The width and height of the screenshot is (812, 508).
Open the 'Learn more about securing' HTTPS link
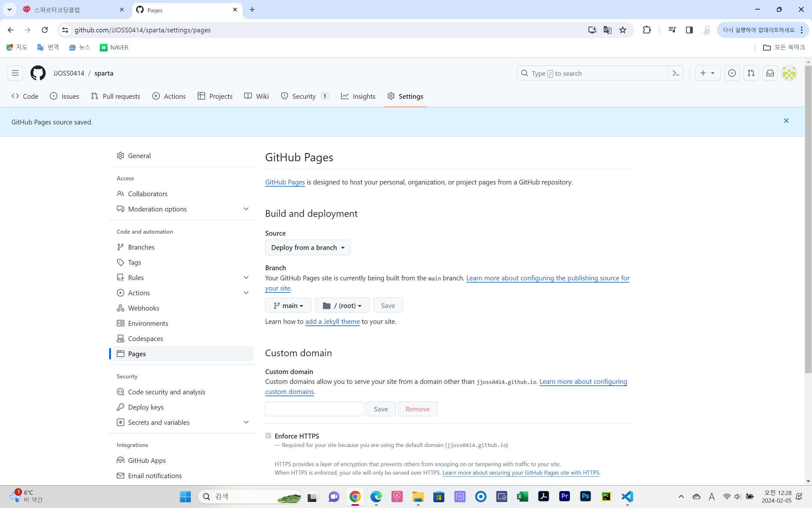521,473
